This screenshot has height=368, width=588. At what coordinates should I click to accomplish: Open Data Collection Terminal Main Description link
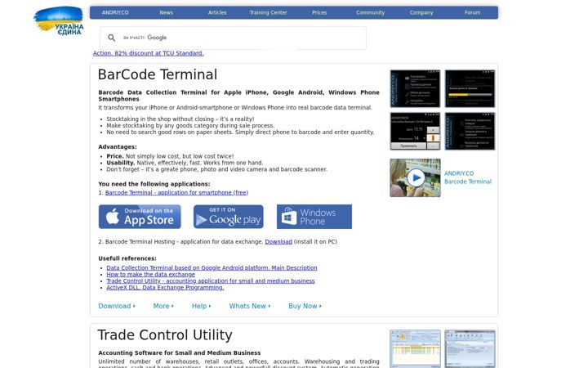click(212, 267)
